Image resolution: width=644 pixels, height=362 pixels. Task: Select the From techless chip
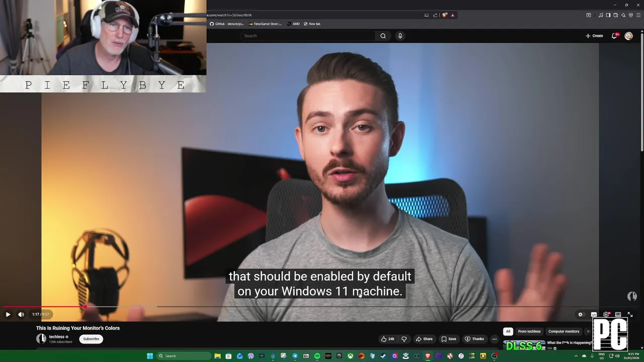[x=529, y=331]
